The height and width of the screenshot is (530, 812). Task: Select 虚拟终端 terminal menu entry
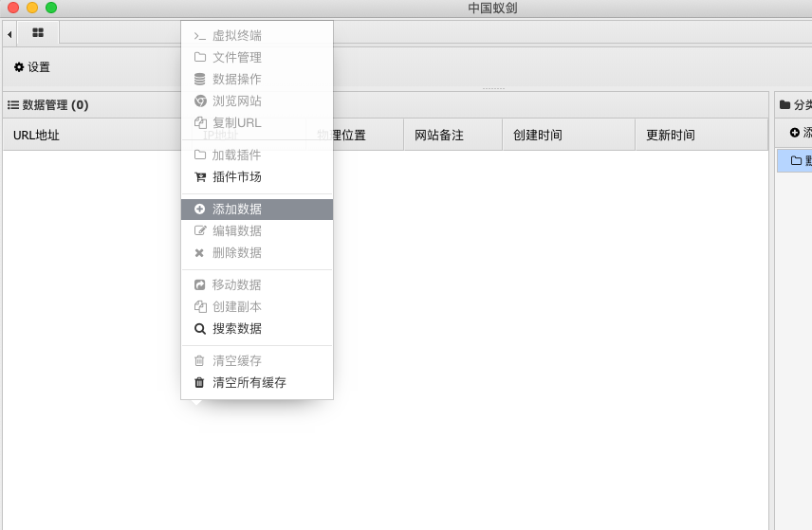click(x=257, y=35)
